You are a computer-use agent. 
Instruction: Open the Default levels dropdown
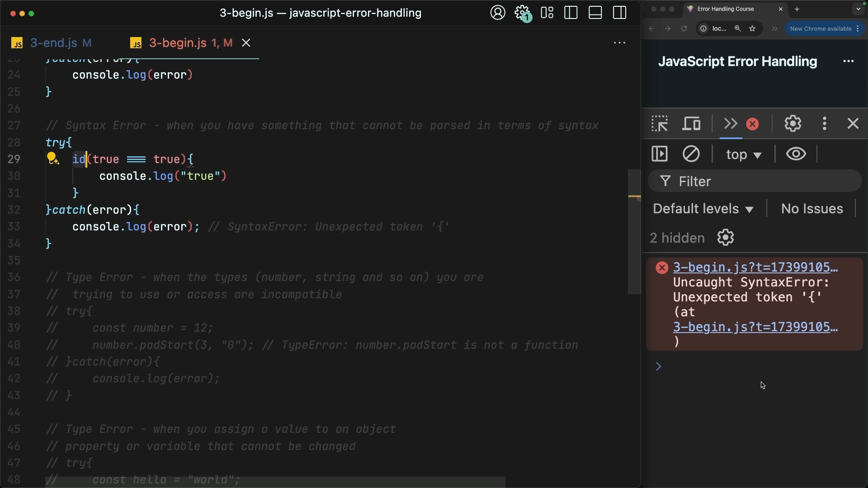click(x=703, y=209)
